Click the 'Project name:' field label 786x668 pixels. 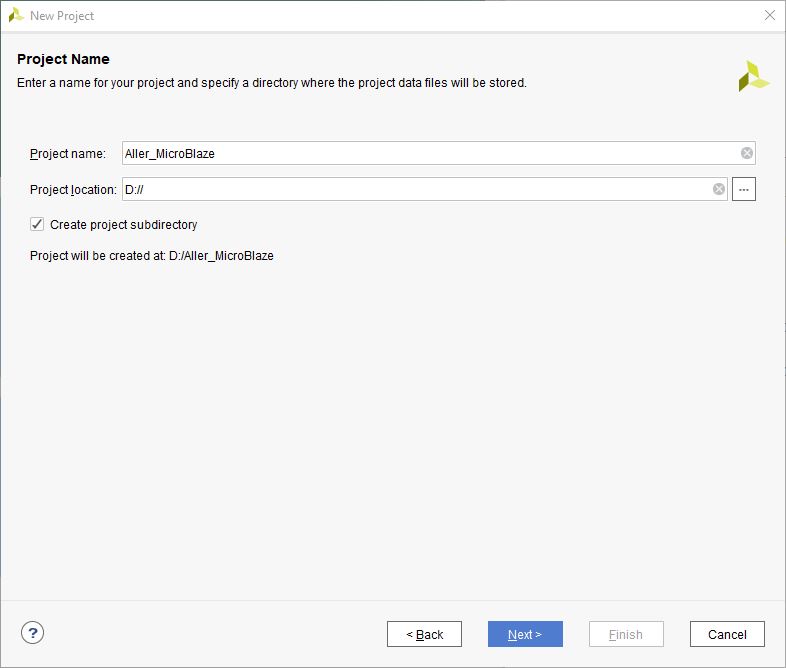[67, 154]
